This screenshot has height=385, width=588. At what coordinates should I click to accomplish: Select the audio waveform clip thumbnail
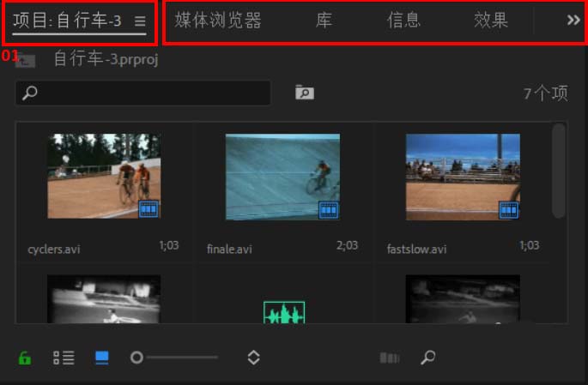tap(284, 313)
